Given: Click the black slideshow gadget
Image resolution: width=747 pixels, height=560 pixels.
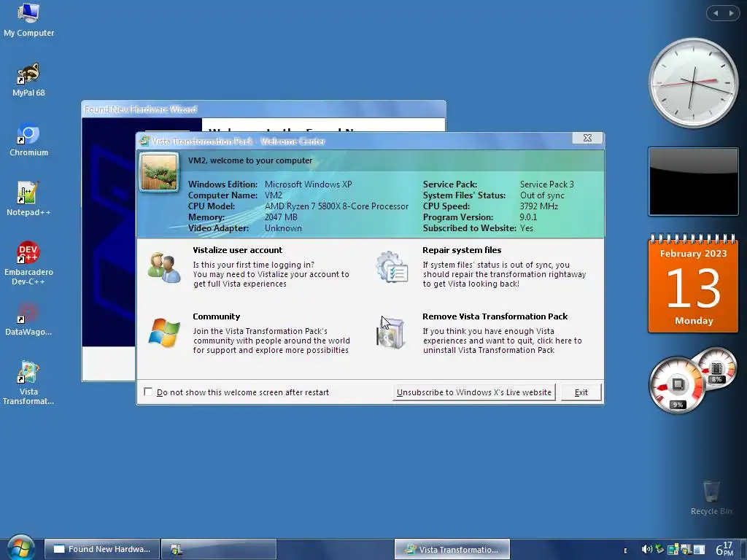Looking at the screenshot, I should (x=693, y=182).
